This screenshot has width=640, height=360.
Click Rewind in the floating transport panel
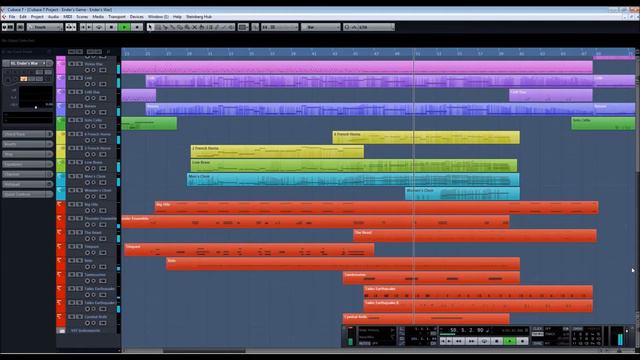pyautogui.click(x=458, y=341)
